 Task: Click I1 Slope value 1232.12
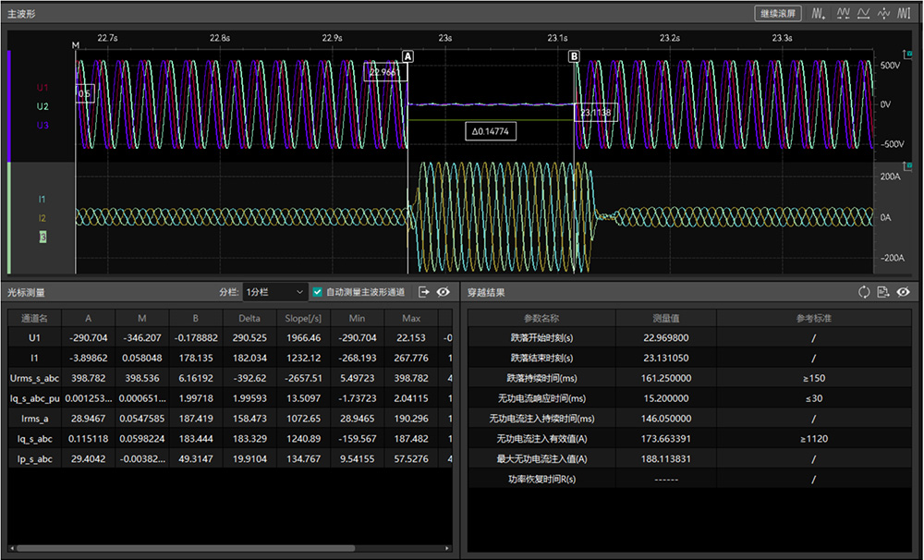point(303,358)
